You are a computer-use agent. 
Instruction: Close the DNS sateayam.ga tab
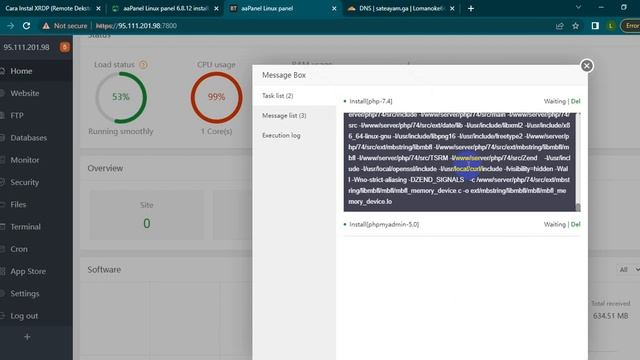[452, 8]
